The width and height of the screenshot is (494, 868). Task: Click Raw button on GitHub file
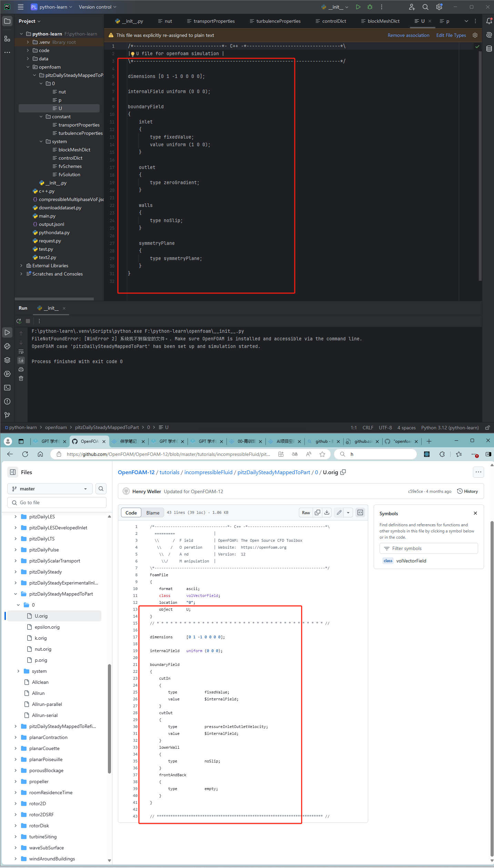point(306,512)
